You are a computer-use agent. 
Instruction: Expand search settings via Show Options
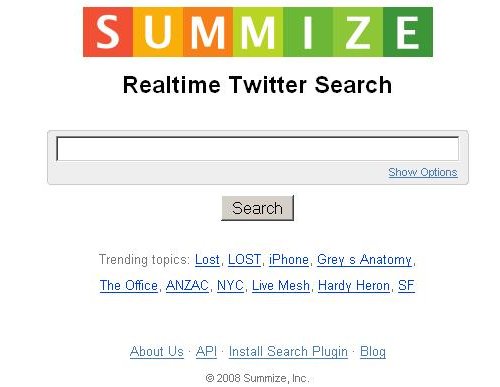click(x=422, y=172)
